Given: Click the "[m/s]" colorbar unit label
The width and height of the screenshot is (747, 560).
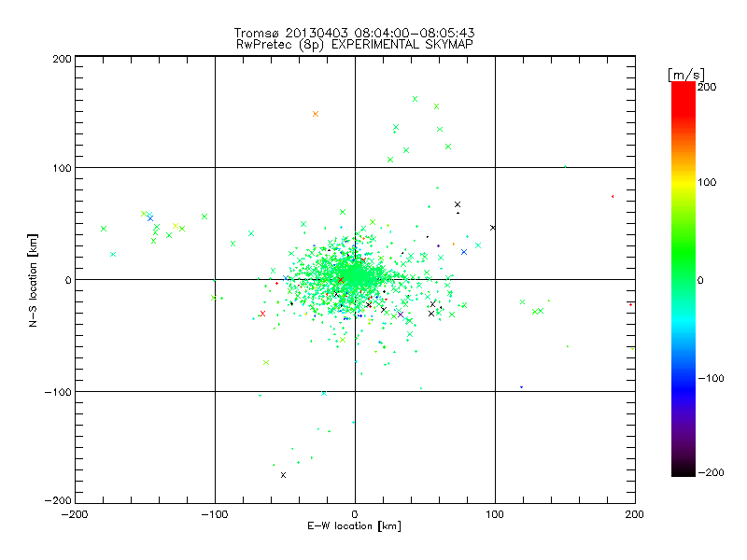Looking at the screenshot, I should pyautogui.click(x=686, y=75).
